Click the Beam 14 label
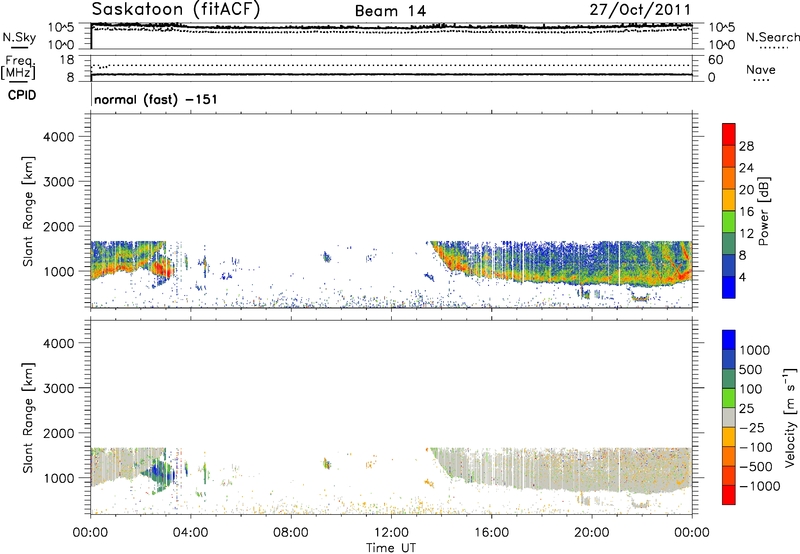The image size is (800, 554). coord(390,11)
